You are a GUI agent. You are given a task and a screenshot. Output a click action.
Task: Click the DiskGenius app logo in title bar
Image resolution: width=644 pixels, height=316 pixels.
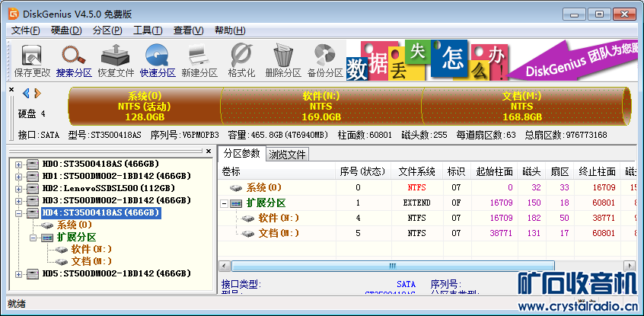point(13,14)
